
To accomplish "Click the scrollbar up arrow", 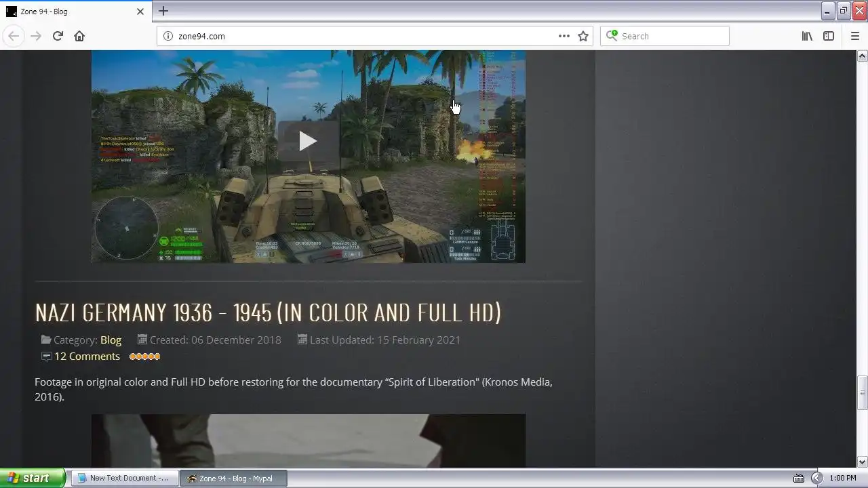I will point(863,56).
